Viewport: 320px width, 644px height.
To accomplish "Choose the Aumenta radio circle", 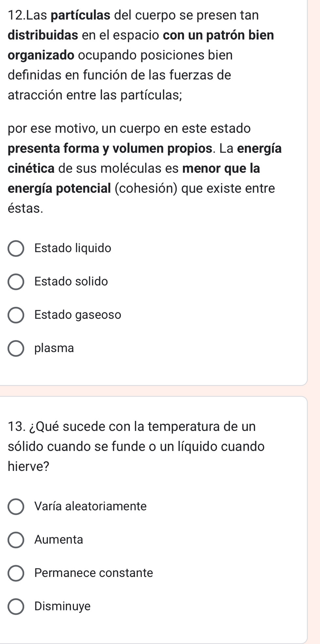I will (x=16, y=540).
